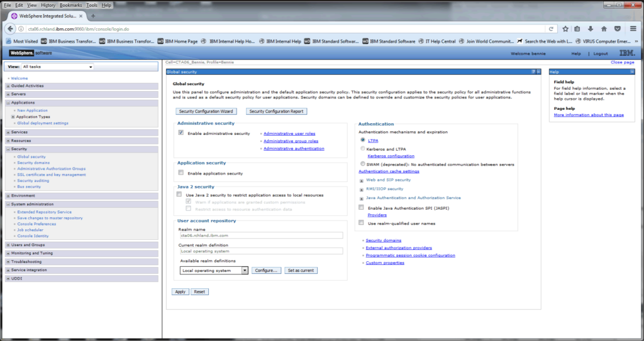Click the site information icon in address bar

point(21,29)
